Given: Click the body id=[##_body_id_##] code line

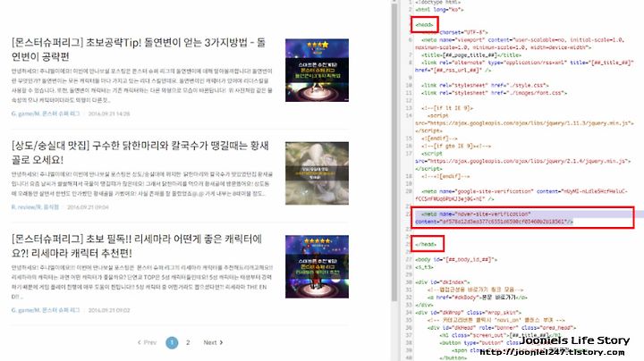Looking at the screenshot, I should click(456, 260).
